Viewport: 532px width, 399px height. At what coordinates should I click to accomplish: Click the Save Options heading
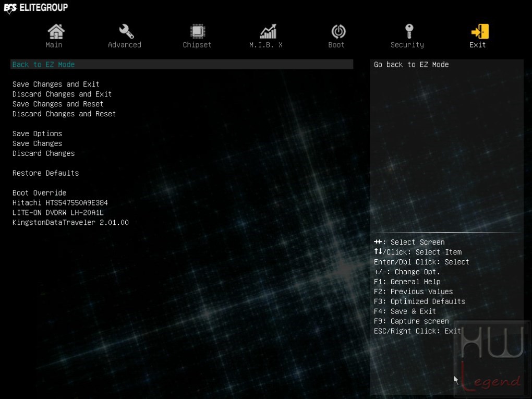(x=38, y=134)
